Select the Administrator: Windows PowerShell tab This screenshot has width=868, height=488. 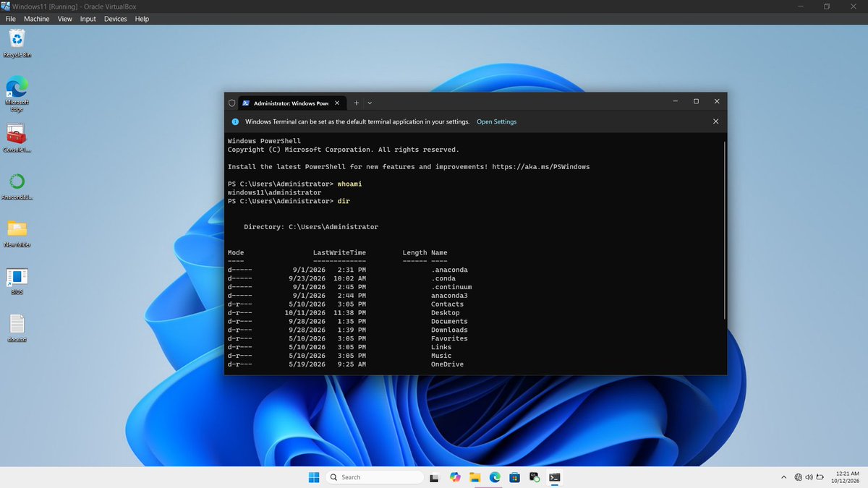coord(292,103)
